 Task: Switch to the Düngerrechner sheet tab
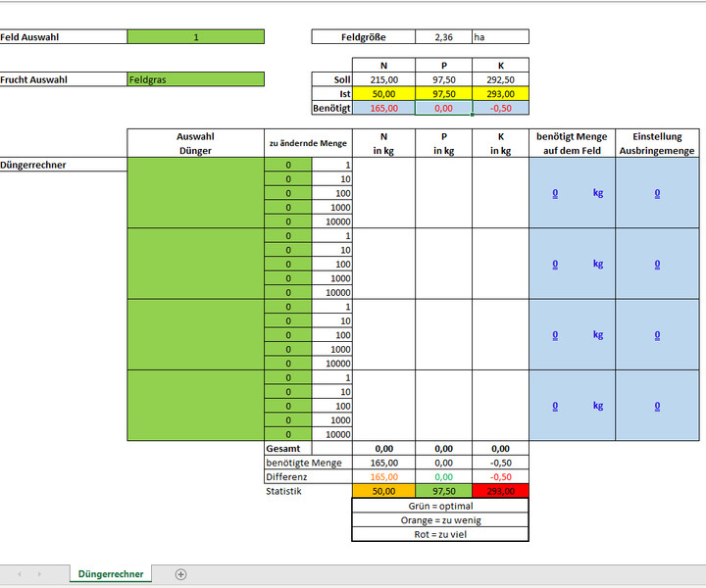click(111, 574)
